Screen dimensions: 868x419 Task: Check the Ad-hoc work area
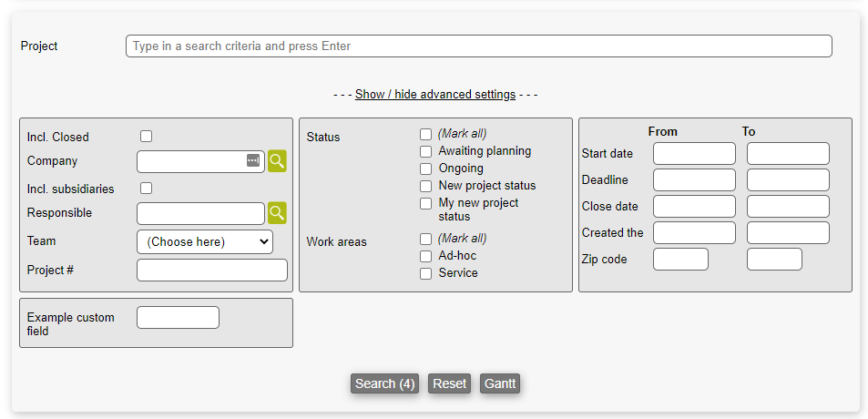(425, 256)
